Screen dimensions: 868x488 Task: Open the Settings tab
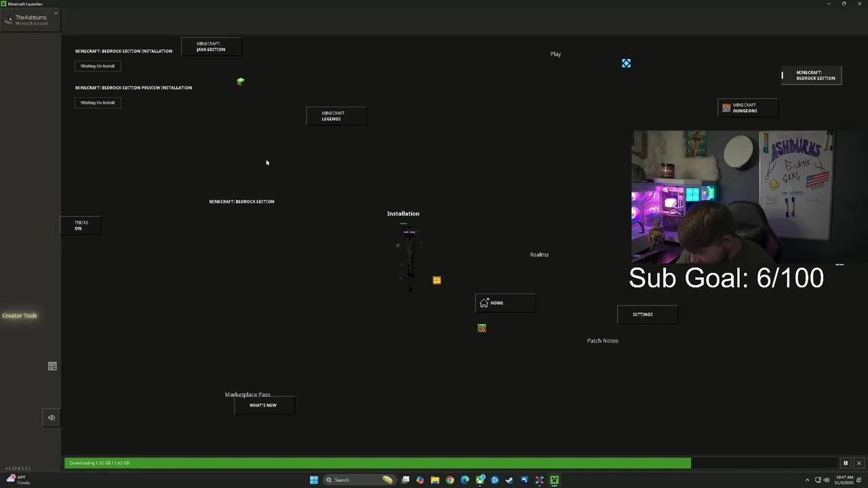(x=647, y=314)
